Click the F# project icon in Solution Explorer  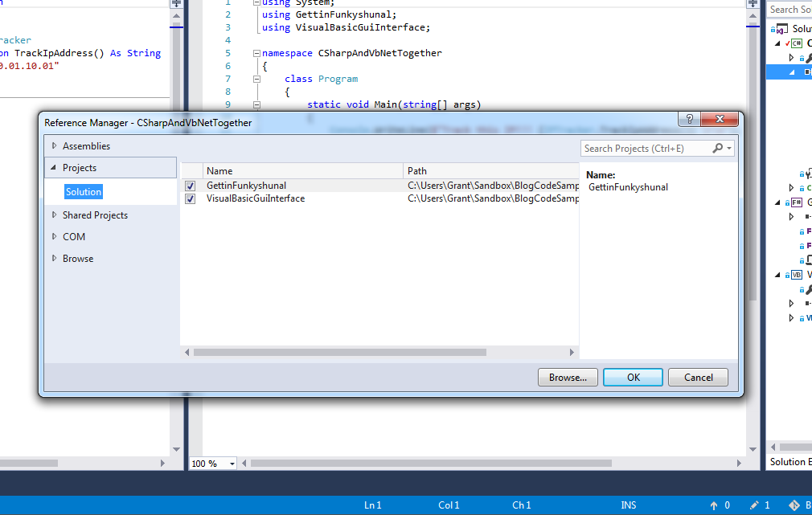point(796,202)
